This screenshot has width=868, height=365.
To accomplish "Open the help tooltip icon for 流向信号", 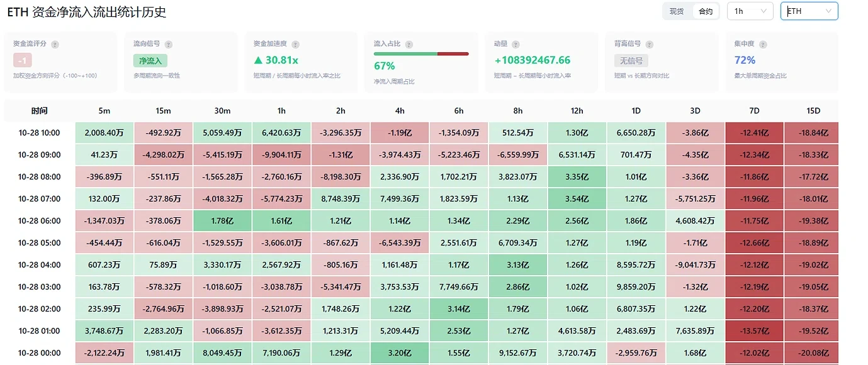I will 168,45.
